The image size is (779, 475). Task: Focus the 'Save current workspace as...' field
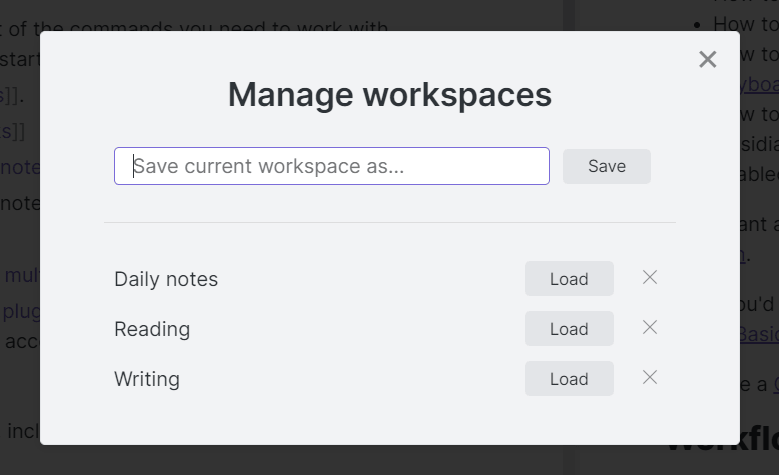click(331, 166)
